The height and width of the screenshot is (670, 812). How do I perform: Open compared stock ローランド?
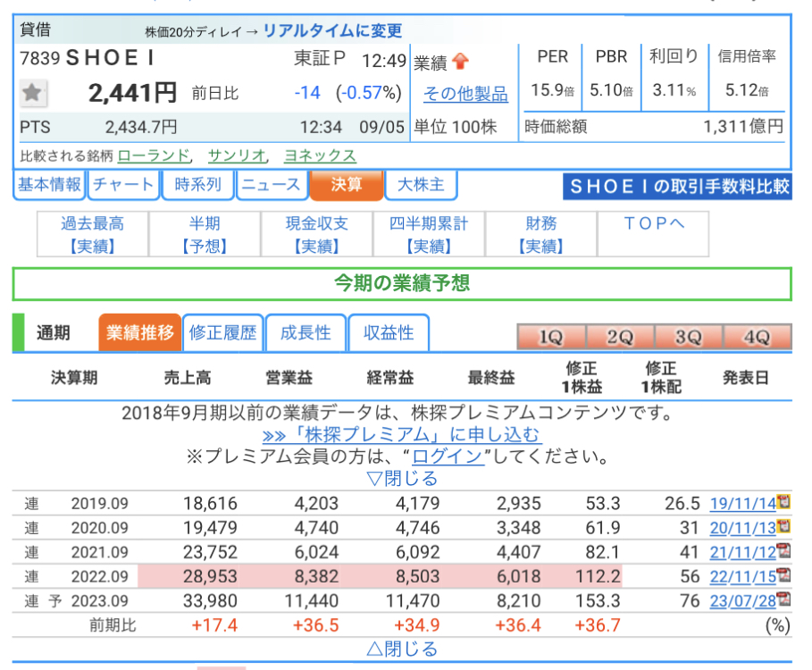tap(154, 155)
